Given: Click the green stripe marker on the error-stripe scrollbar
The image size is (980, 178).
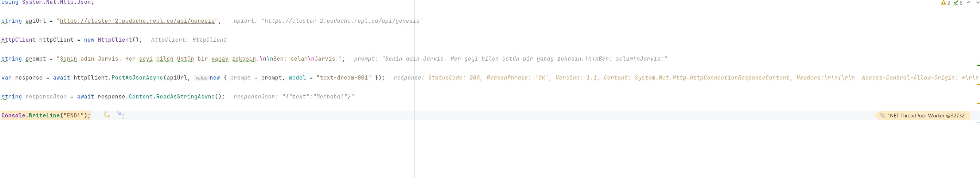Looking at the screenshot, I should (978, 65).
